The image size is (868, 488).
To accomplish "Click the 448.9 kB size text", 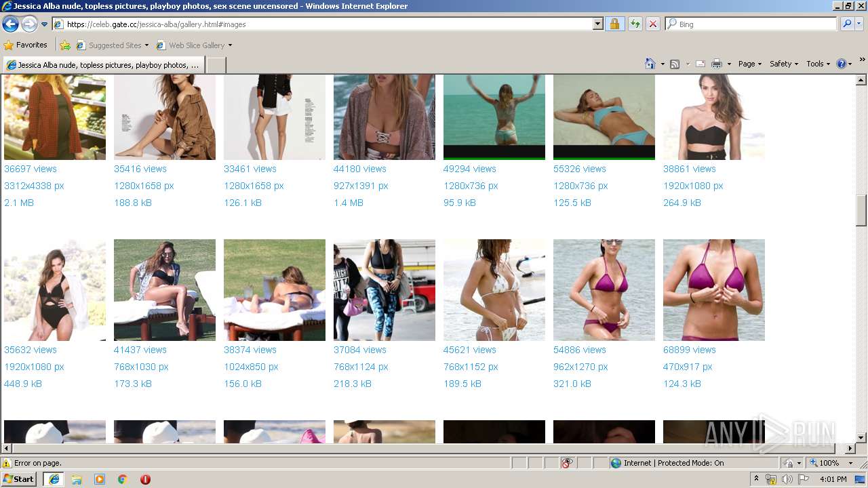I will 23,384.
